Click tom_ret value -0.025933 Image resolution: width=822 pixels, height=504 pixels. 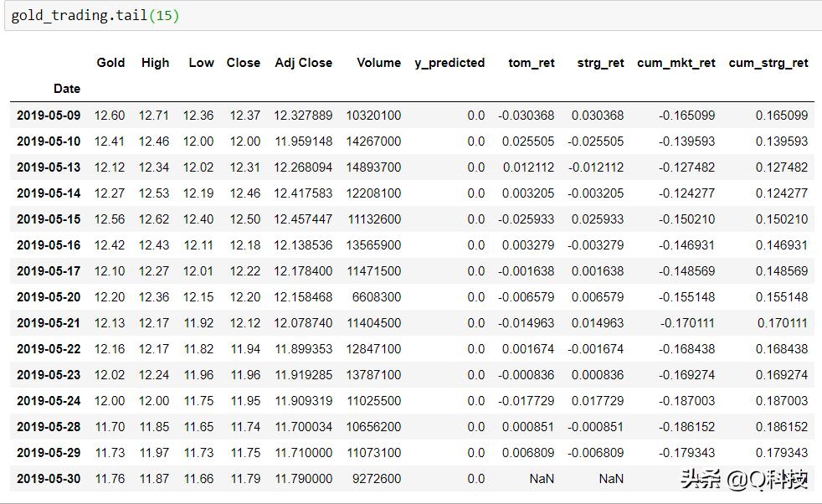526,219
